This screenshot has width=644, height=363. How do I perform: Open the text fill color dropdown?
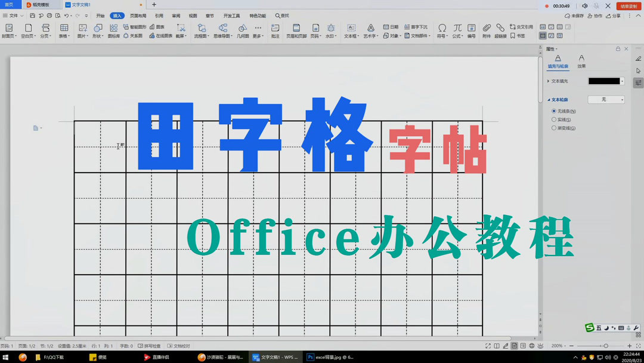coord(623,81)
